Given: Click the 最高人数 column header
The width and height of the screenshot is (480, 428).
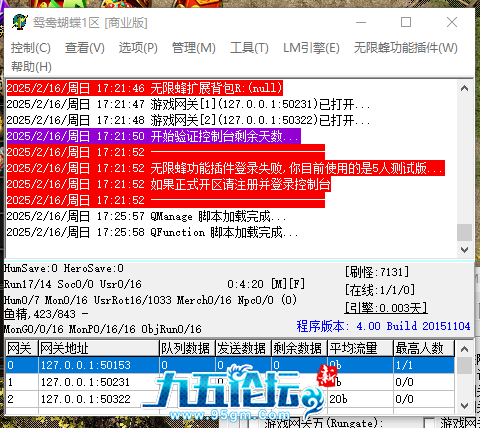Looking at the screenshot, I should click(424, 349).
